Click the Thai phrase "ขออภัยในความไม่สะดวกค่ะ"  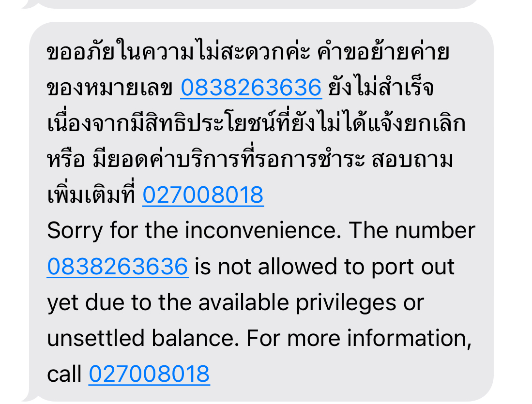[179, 52]
